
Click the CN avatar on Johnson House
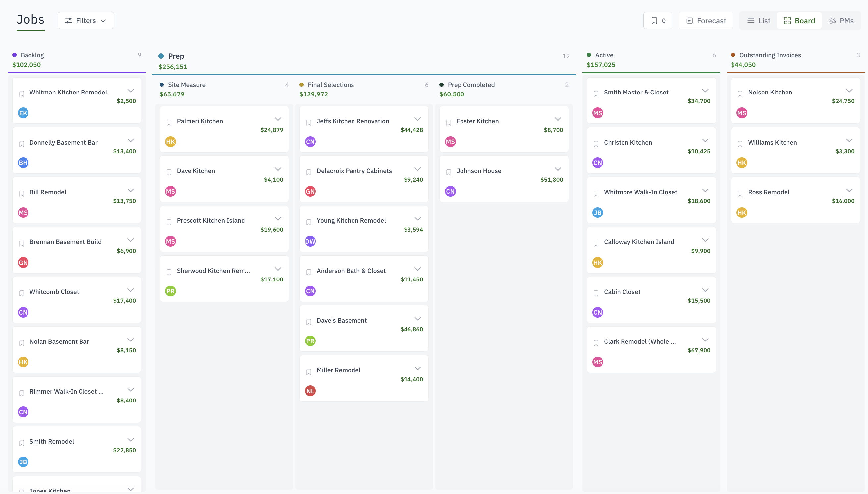point(451,191)
